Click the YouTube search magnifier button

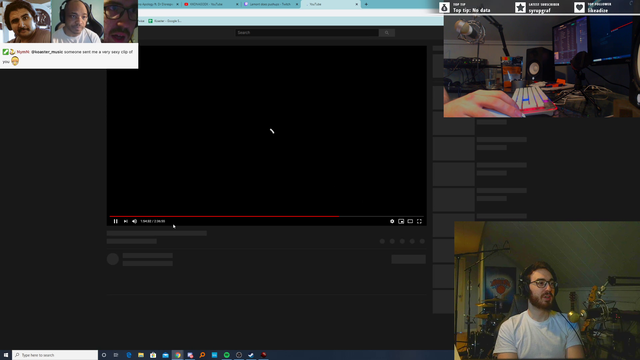(x=387, y=33)
